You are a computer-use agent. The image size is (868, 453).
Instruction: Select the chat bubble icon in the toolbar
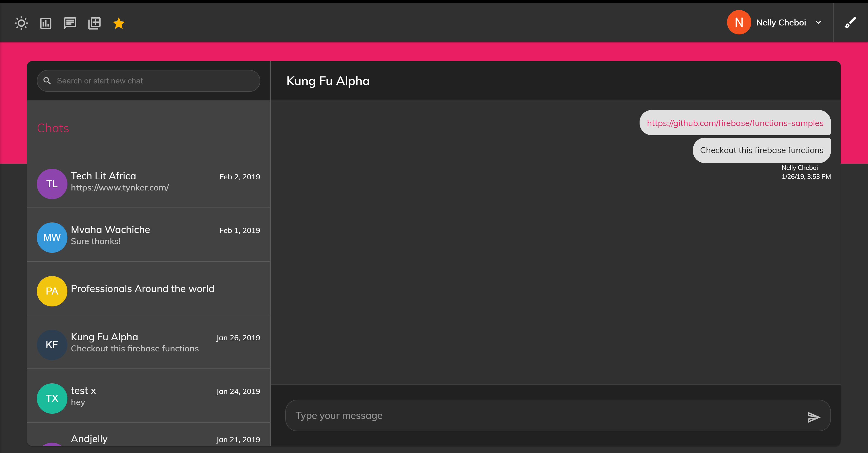[70, 22]
